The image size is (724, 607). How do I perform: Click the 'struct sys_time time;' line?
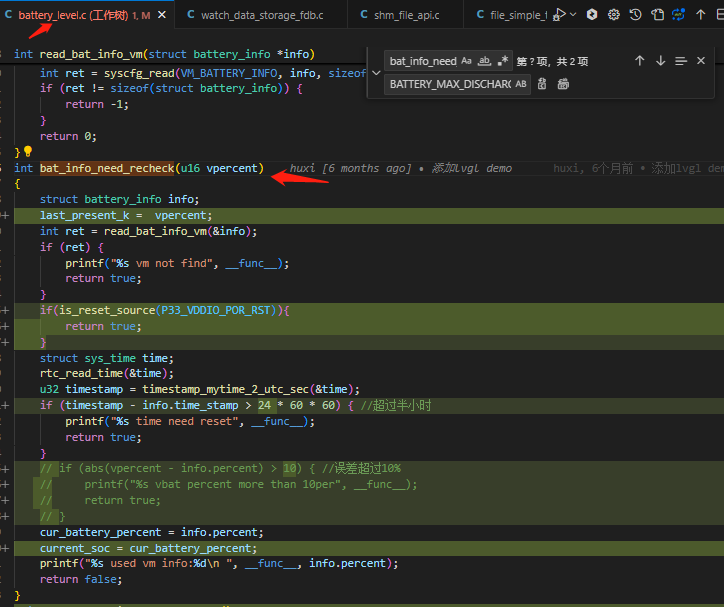(x=107, y=358)
